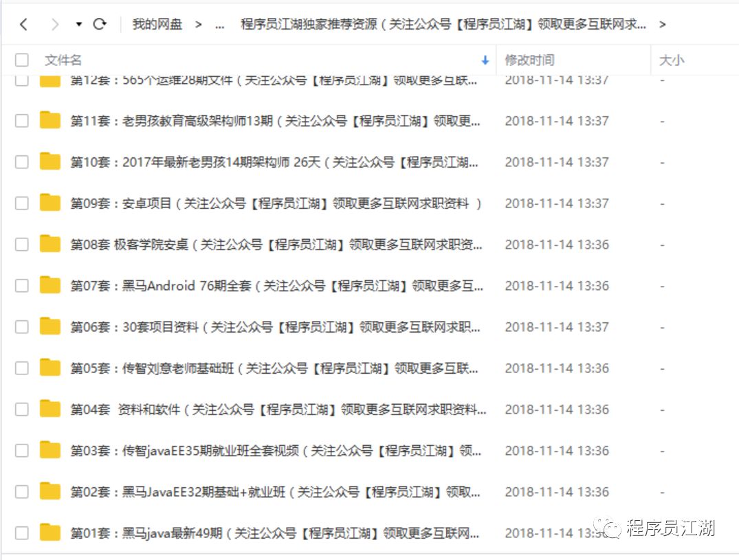Check the box for 第11套 folder

coord(22,120)
